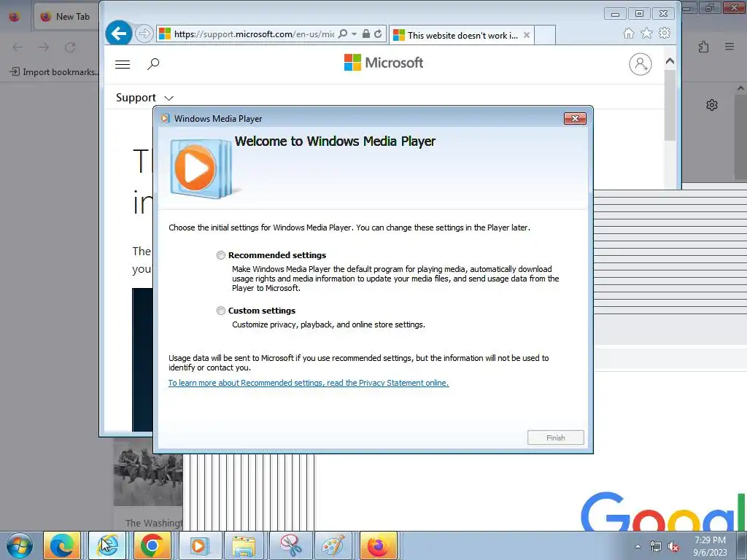Click the lock security icon in IE
This screenshot has width=747, height=560.
366,34
